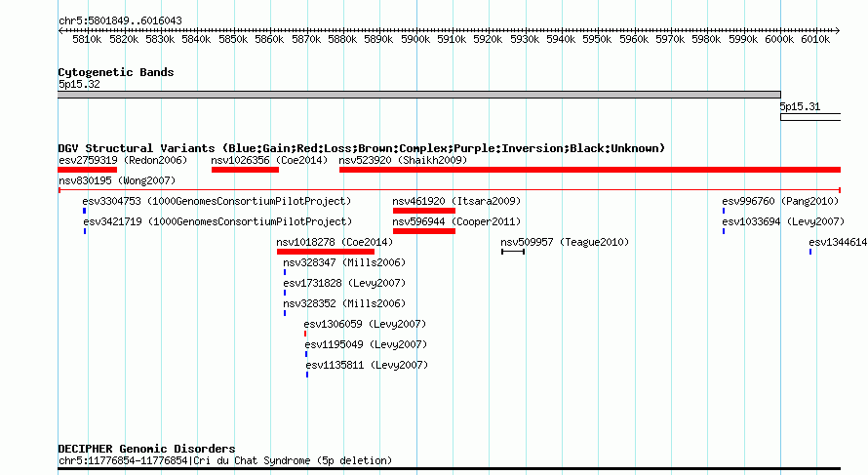868x475 pixels.
Task: Open esv1195049 (Levy2007) variant
Action: 366,345
